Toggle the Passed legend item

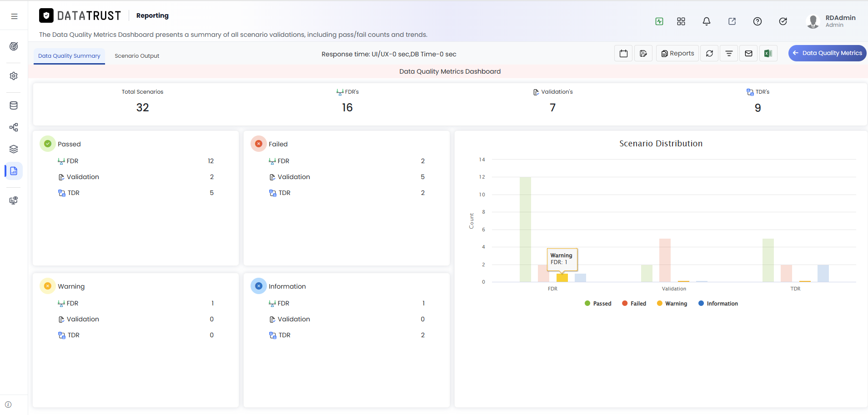pyautogui.click(x=597, y=304)
